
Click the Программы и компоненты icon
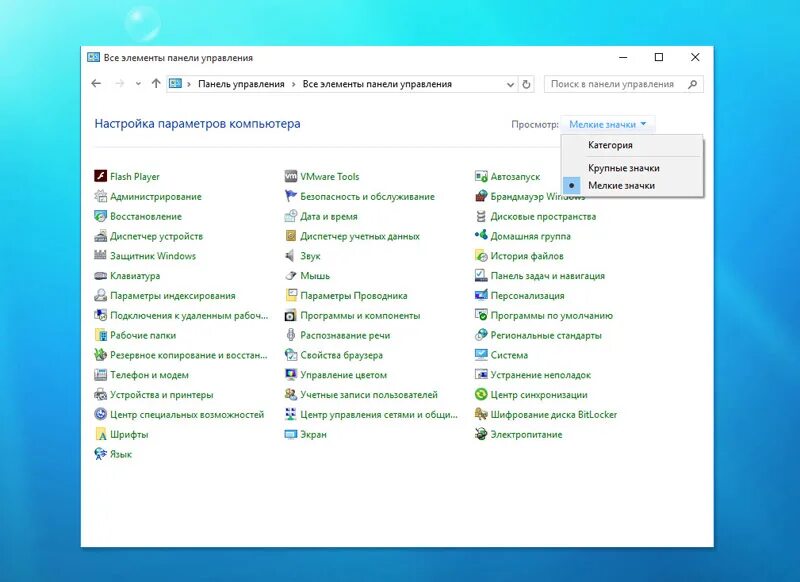pos(291,315)
